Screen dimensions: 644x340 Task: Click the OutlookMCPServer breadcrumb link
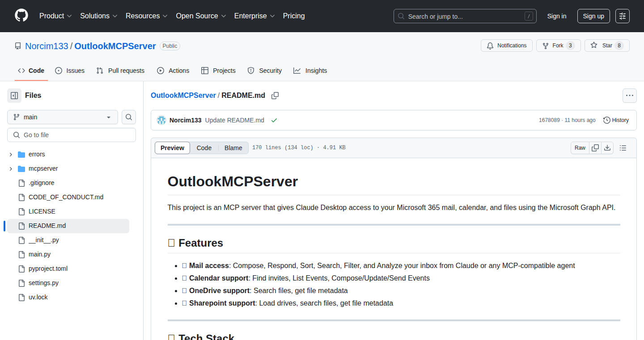pos(183,96)
